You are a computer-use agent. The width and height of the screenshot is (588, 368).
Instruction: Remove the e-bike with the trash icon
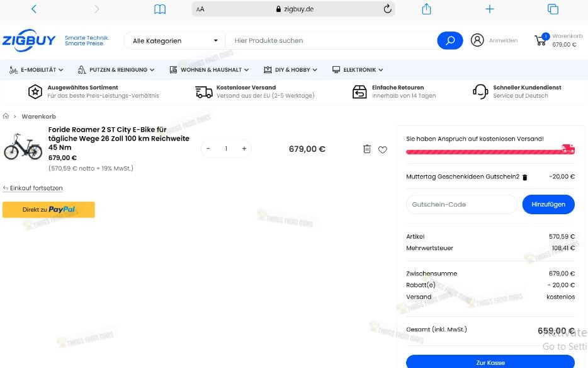[x=367, y=149]
